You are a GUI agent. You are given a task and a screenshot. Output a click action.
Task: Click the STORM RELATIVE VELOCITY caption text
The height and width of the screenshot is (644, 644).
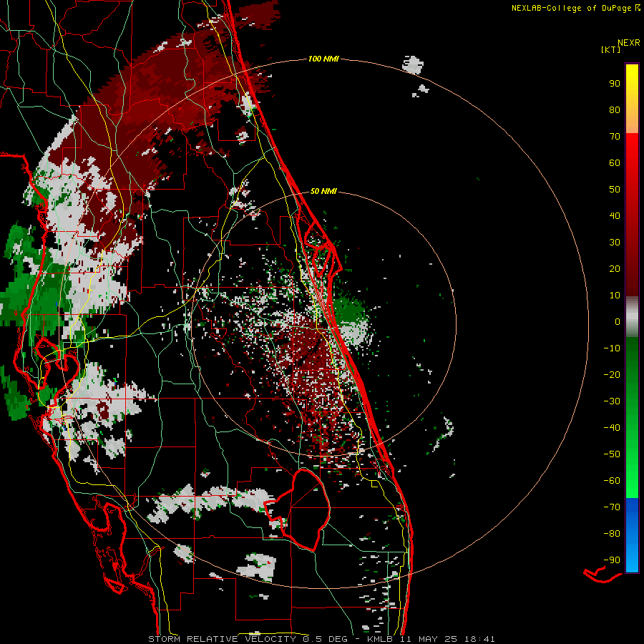[x=222, y=639]
